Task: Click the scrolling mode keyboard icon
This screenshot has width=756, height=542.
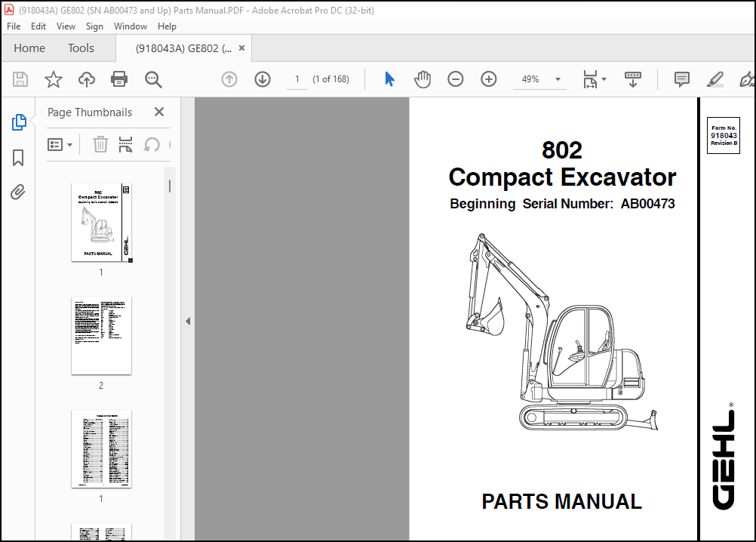Action: (632, 79)
